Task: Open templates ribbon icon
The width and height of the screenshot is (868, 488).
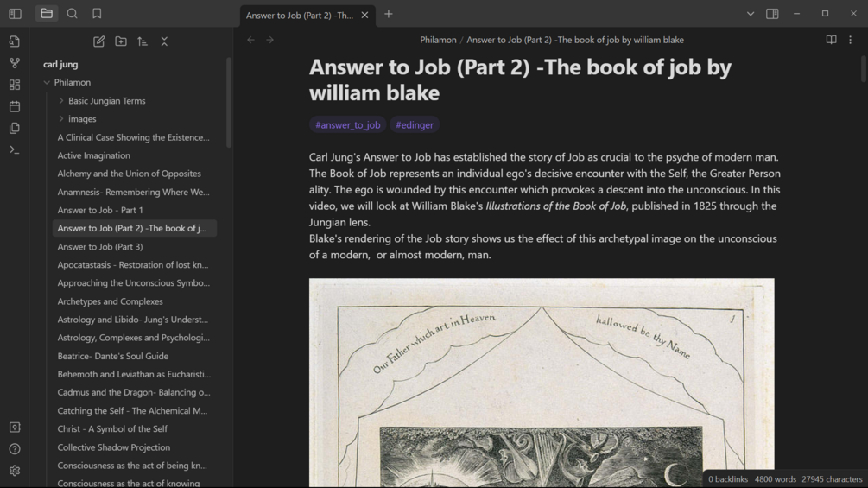Action: (x=15, y=128)
